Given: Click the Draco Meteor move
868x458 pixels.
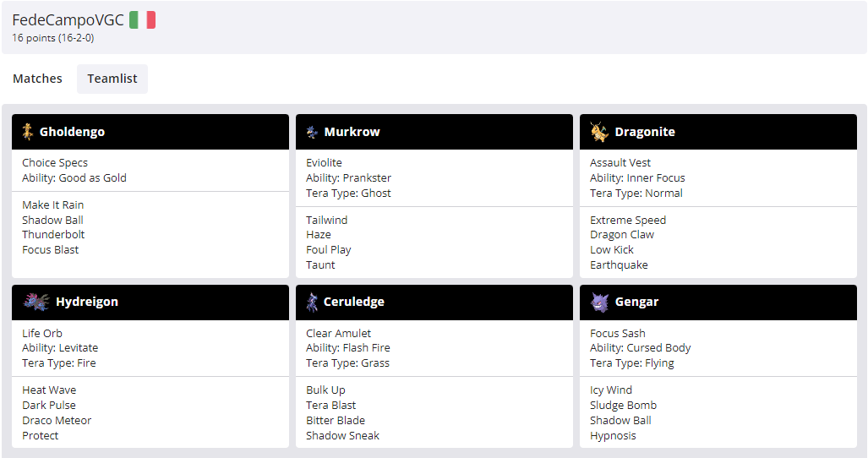Looking at the screenshot, I should (x=57, y=420).
